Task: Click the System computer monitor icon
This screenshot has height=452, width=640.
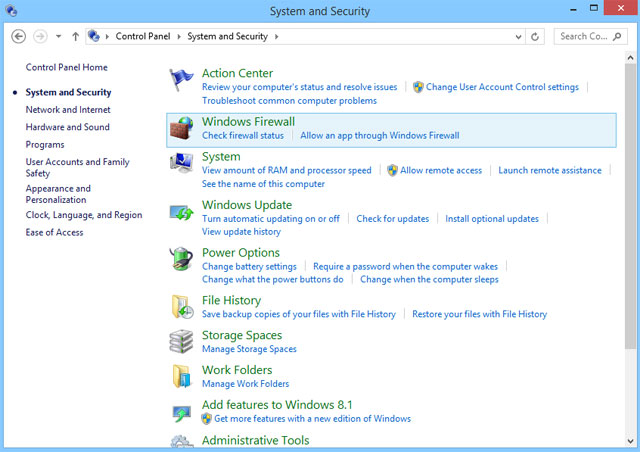Action: 182,163
